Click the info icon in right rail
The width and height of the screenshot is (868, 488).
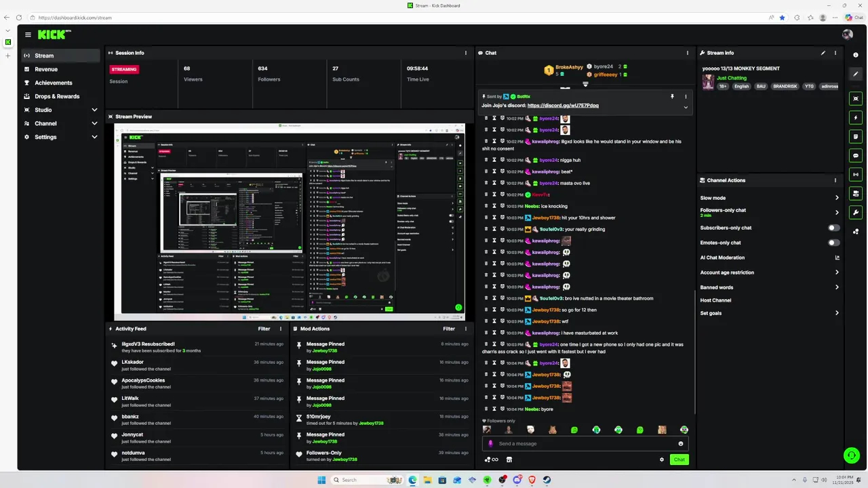856,55
